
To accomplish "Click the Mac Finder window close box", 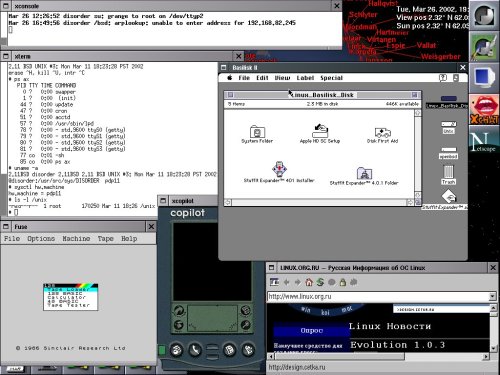I will [230, 95].
